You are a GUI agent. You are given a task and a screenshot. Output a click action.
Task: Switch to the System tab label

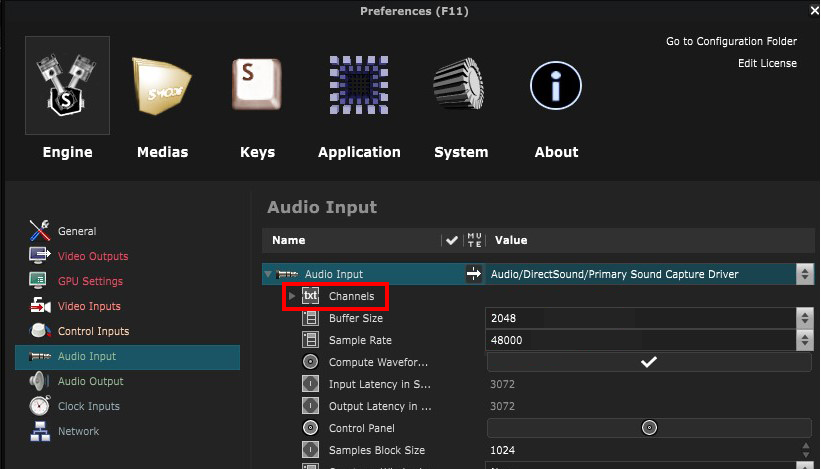click(x=461, y=152)
